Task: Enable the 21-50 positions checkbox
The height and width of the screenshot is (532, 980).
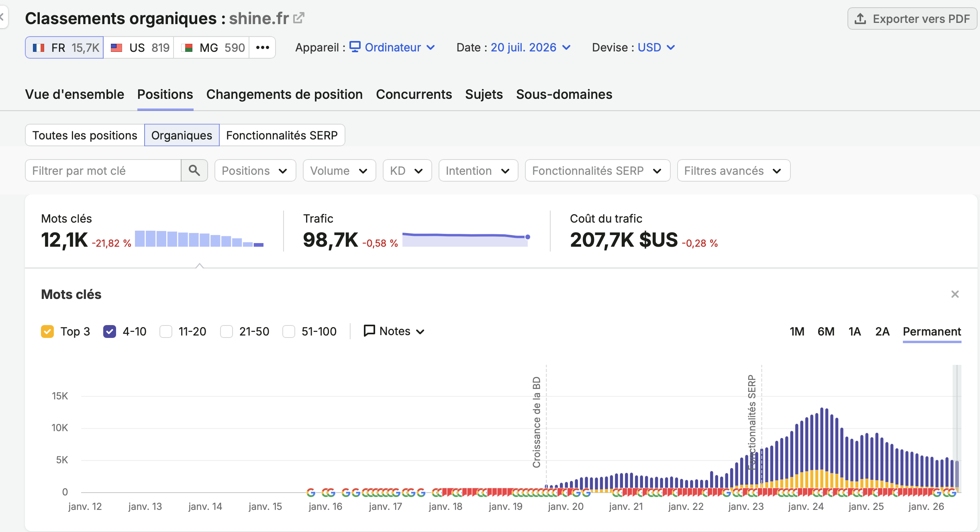Action: click(227, 331)
